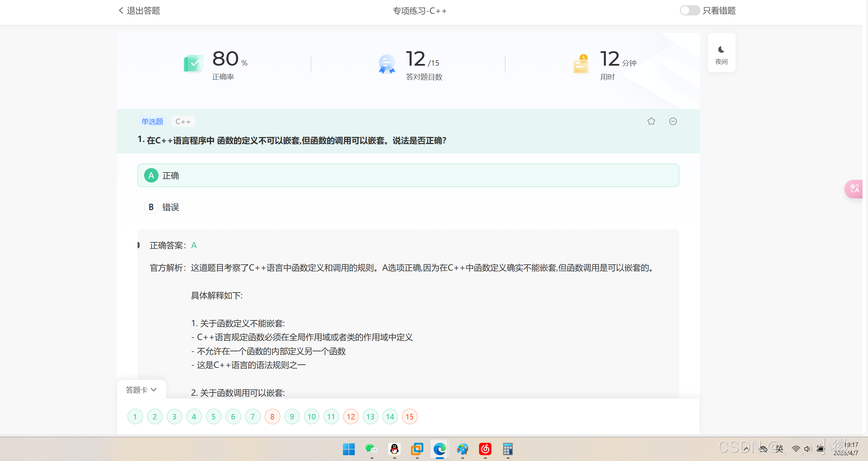Toggle the 只看错题 switch
Image resolution: width=868 pixels, height=461 pixels.
point(690,11)
